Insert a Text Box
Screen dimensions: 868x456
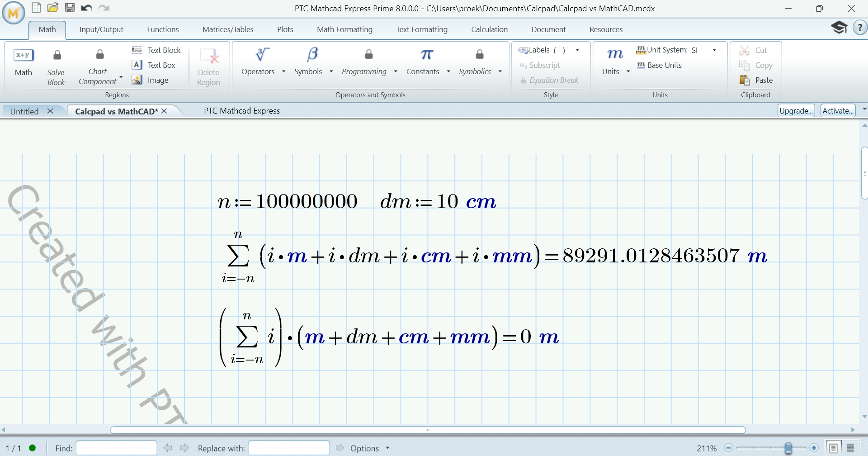click(154, 65)
